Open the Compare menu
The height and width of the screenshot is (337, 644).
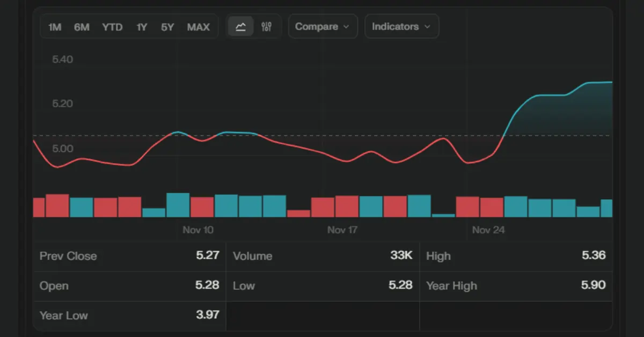click(x=323, y=26)
